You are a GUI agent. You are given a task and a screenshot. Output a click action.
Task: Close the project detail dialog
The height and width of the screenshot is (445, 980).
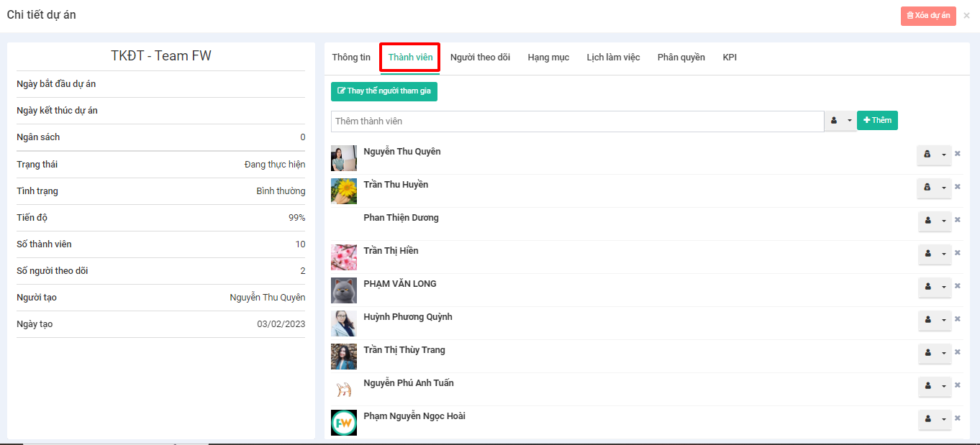click(966, 15)
